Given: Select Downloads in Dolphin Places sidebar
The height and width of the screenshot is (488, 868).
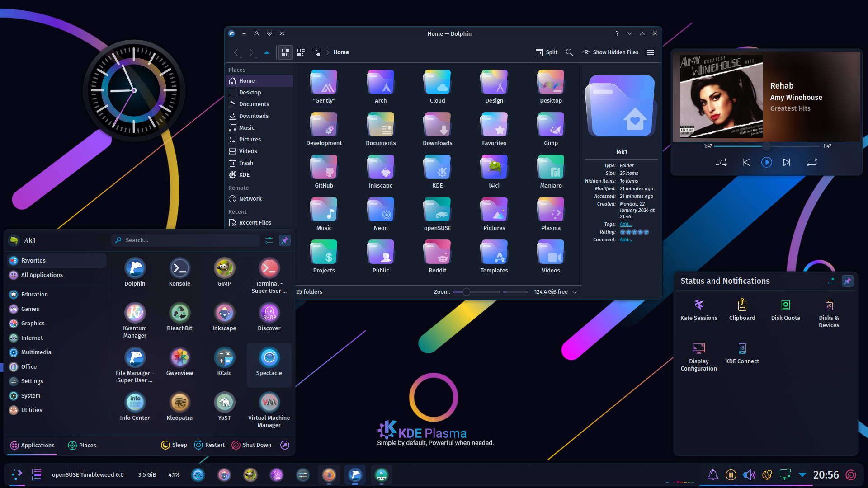Looking at the screenshot, I should coord(259,116).
